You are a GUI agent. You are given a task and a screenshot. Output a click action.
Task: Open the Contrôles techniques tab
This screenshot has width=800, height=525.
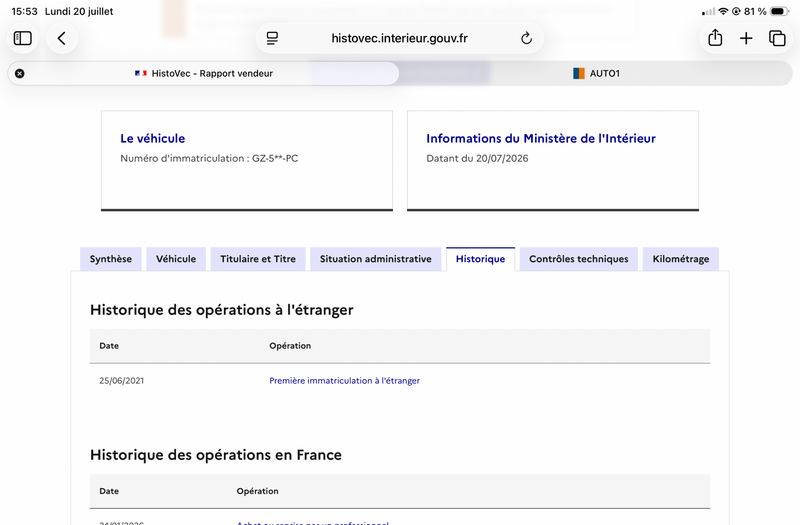coord(579,259)
